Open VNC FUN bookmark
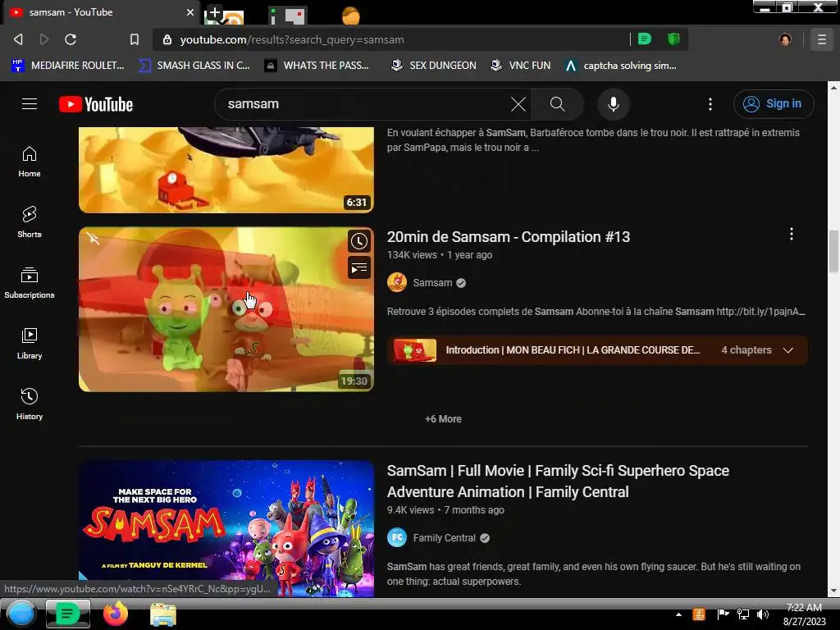The image size is (840, 630). pyautogui.click(x=521, y=66)
